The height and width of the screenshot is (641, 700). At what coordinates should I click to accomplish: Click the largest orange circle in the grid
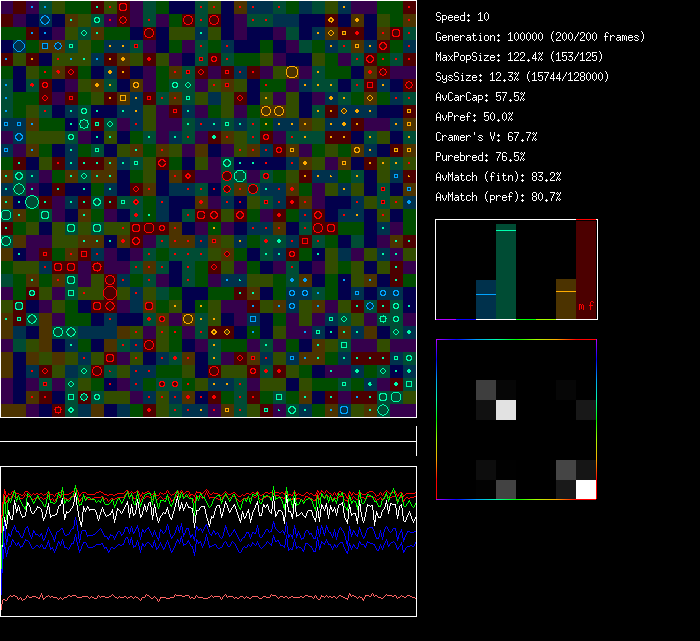click(x=292, y=72)
